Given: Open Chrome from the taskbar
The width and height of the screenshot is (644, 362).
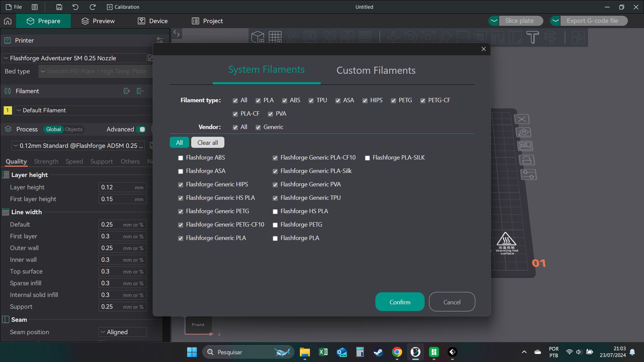Looking at the screenshot, I should point(397,352).
